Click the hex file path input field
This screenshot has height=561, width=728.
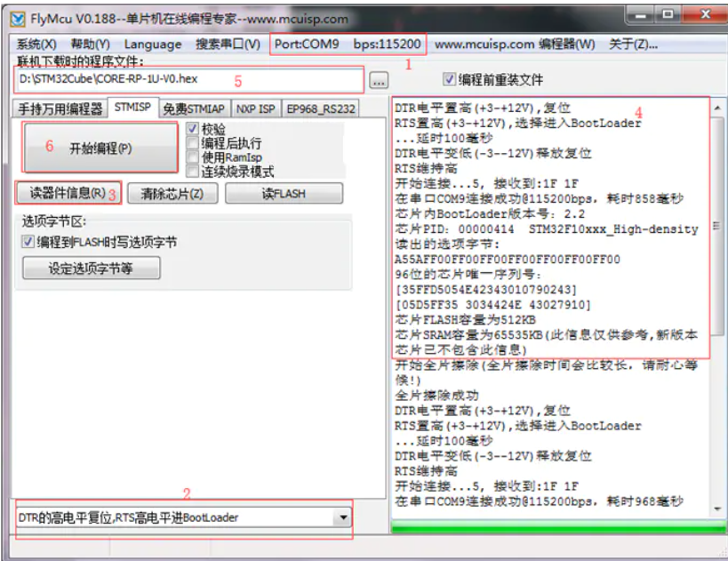click(x=189, y=79)
